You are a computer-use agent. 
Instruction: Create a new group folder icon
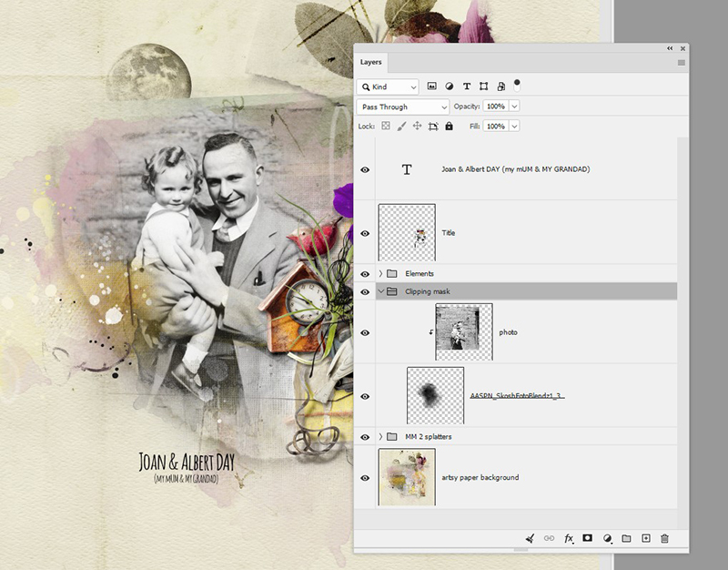[x=626, y=538]
